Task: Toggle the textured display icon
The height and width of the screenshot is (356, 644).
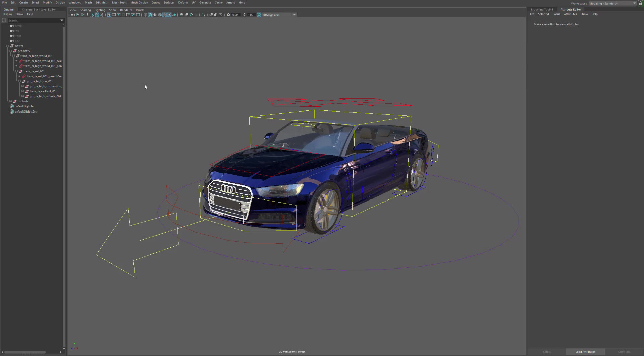Action: pyautogui.click(x=164, y=15)
